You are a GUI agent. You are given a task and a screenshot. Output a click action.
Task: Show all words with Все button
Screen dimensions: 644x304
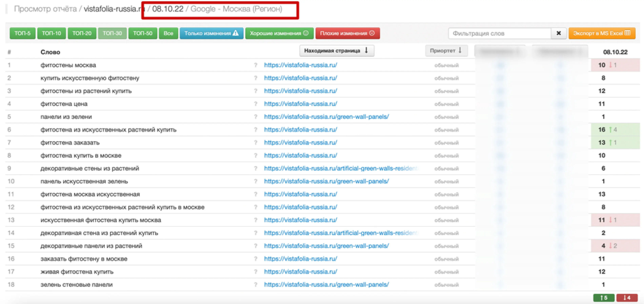coord(168,33)
